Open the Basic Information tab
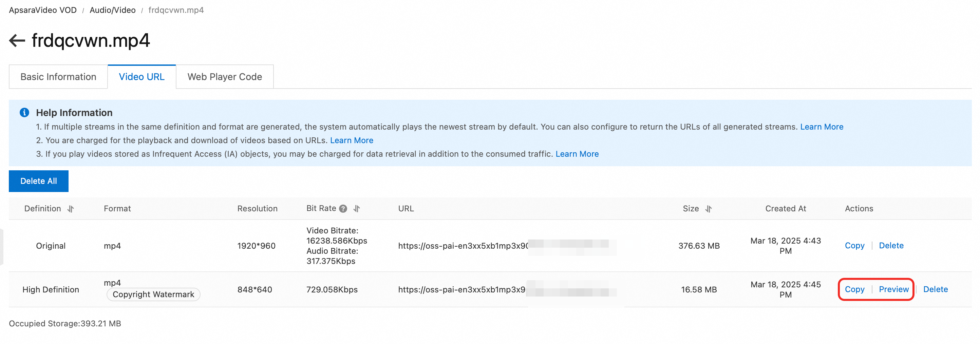The height and width of the screenshot is (344, 980). point(58,77)
